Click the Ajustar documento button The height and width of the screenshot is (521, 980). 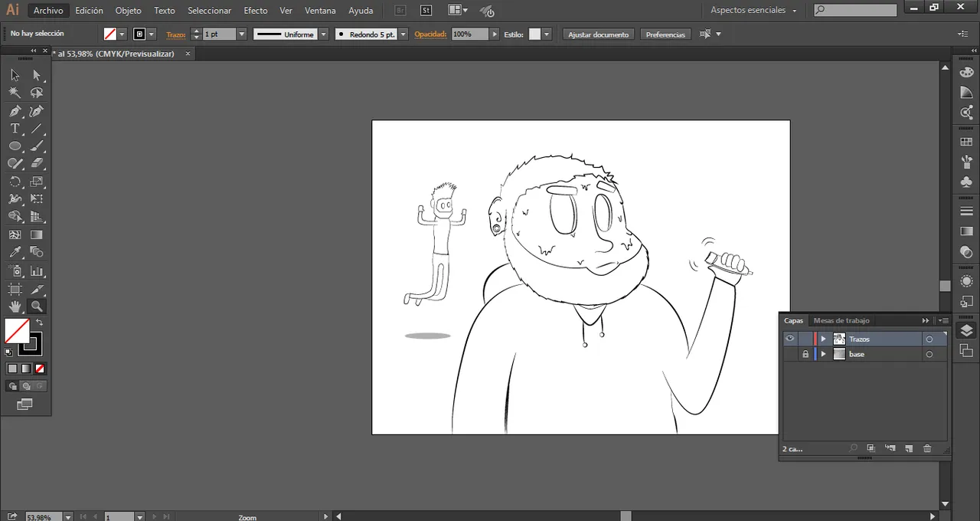pos(598,34)
